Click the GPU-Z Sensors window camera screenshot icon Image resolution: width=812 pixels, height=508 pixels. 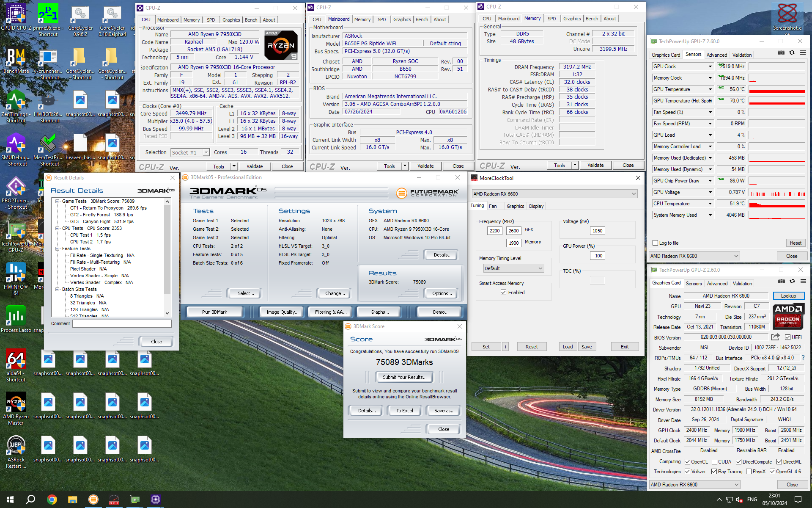pos(781,53)
